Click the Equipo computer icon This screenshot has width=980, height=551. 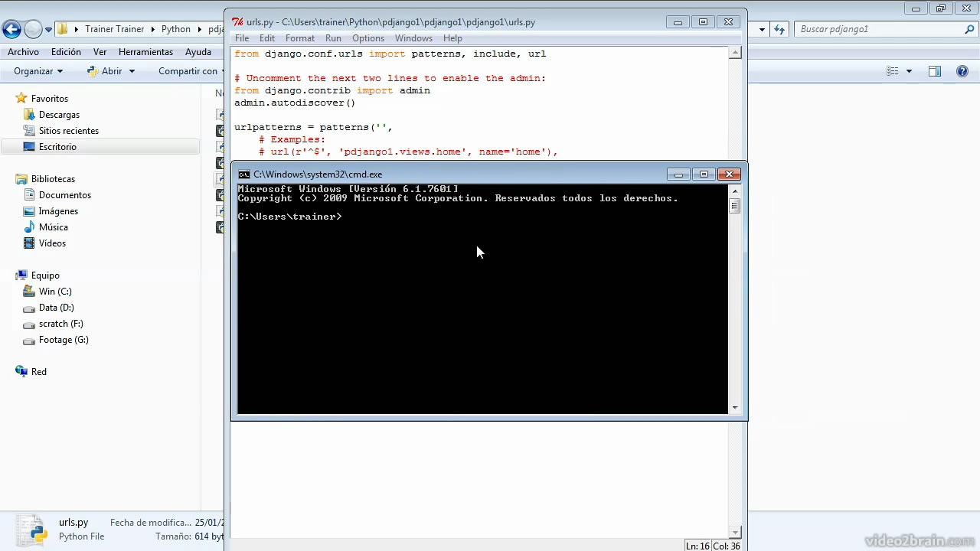click(21, 275)
